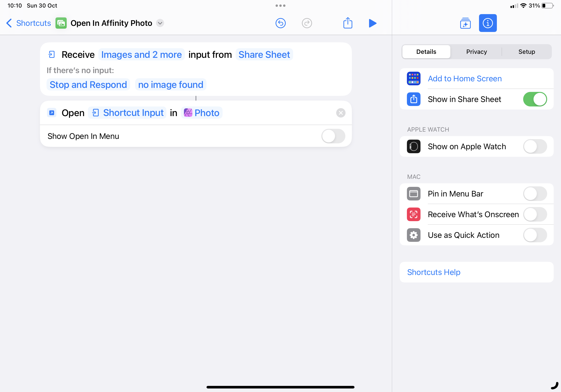
Task: Tap the Home Screen grid icon
Action: coord(413,78)
